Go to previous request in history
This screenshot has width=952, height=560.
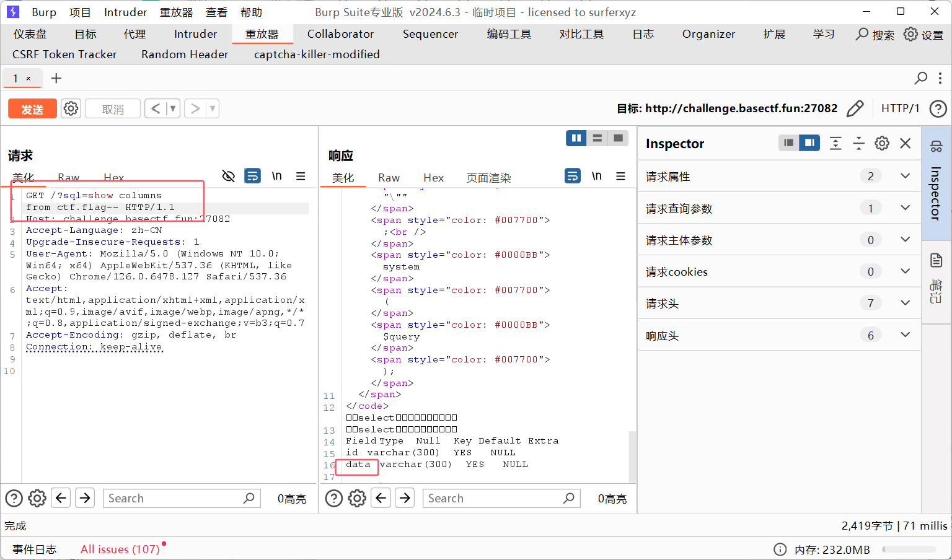(156, 108)
